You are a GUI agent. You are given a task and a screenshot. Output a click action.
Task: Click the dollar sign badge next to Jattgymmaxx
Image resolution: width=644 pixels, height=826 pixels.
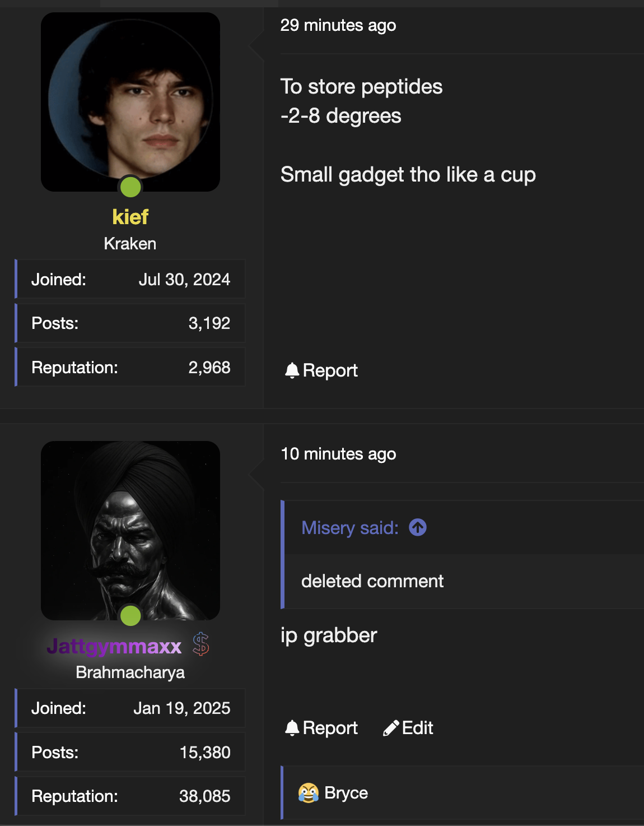(x=201, y=644)
